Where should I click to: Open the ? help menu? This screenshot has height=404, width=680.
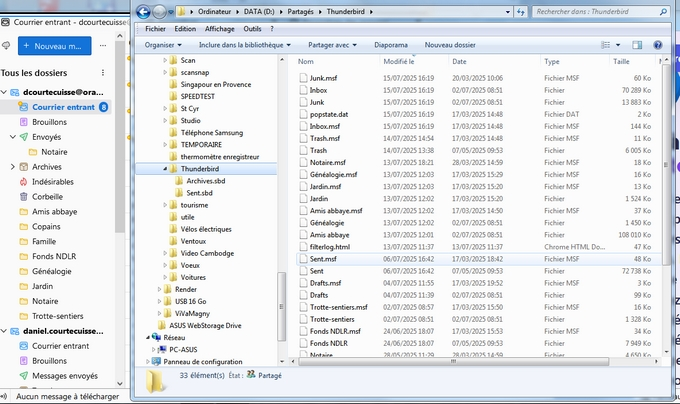coord(272,29)
